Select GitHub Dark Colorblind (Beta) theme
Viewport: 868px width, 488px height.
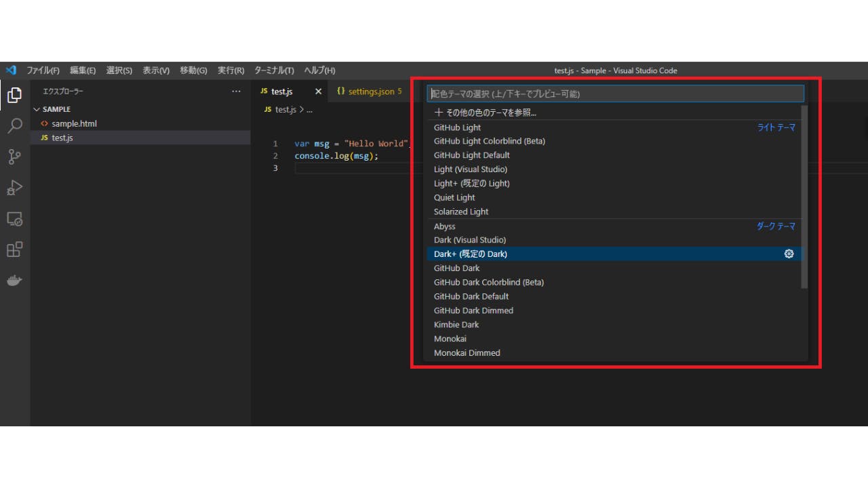tap(614, 282)
